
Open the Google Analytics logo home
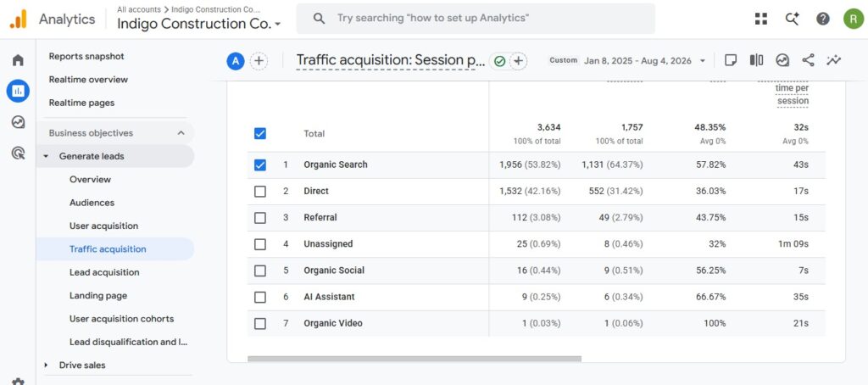click(18, 20)
